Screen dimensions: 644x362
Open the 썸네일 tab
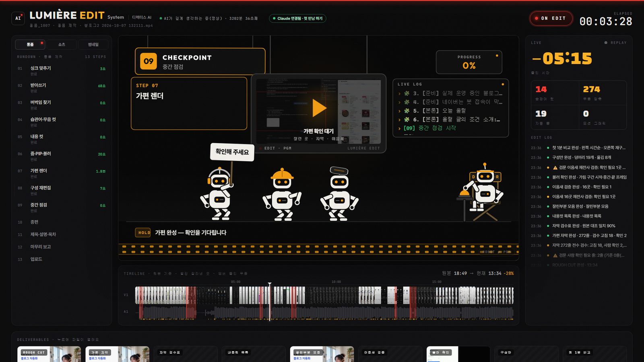tap(93, 45)
